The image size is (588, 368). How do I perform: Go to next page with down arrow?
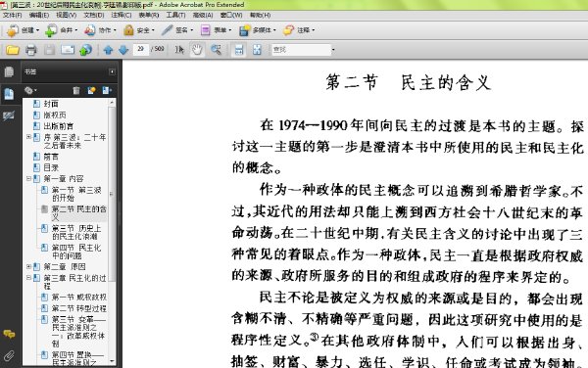click(x=123, y=50)
